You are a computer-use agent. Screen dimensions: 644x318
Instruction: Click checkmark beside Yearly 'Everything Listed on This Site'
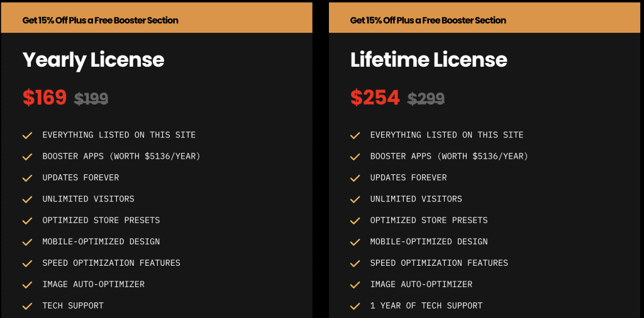click(x=28, y=135)
